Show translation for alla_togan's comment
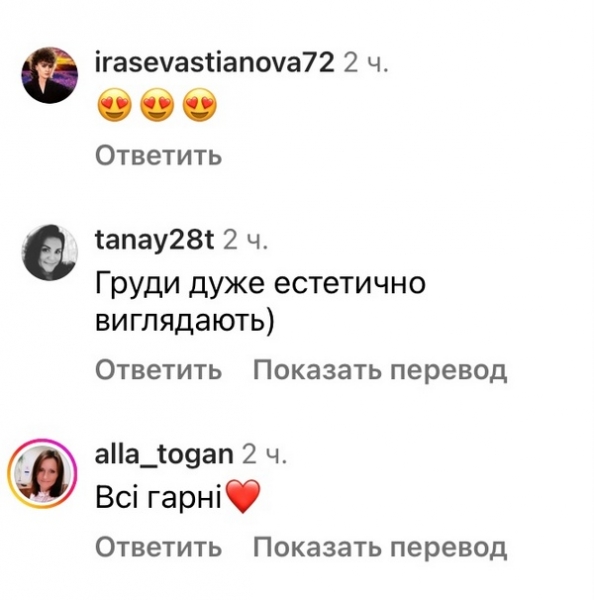This screenshot has width=594, height=600. (x=380, y=548)
